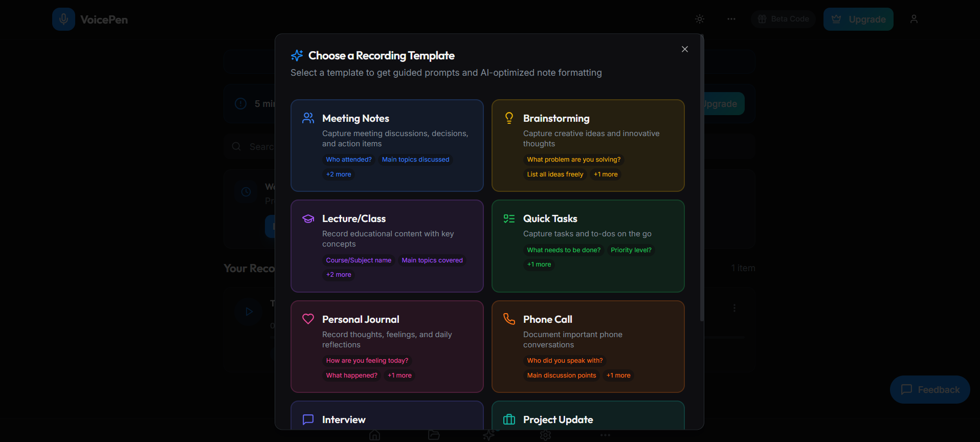Click the sparkle icon beside the dialog title
This screenshot has width=980, height=442.
tap(297, 55)
